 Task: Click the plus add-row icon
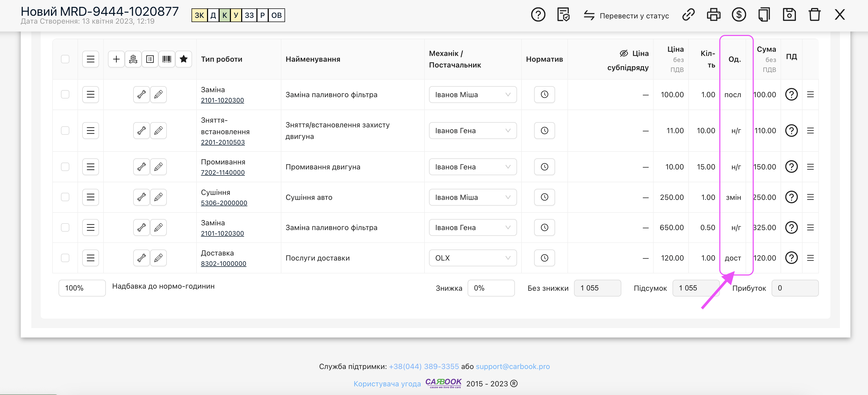[116, 59]
